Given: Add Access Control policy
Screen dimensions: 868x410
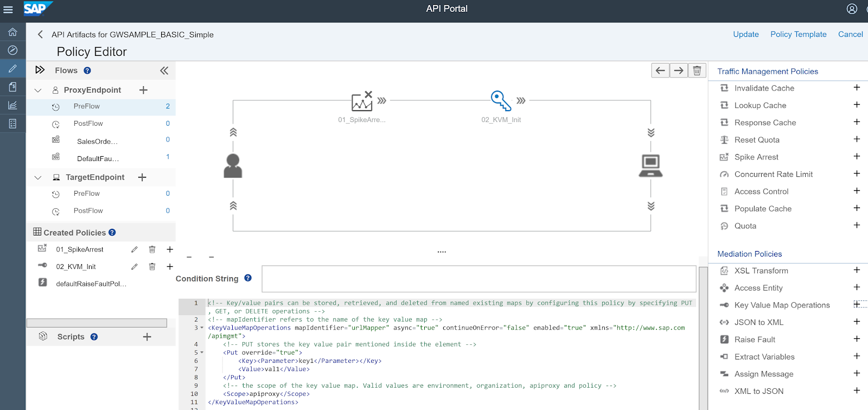Looking at the screenshot, I should (857, 191).
